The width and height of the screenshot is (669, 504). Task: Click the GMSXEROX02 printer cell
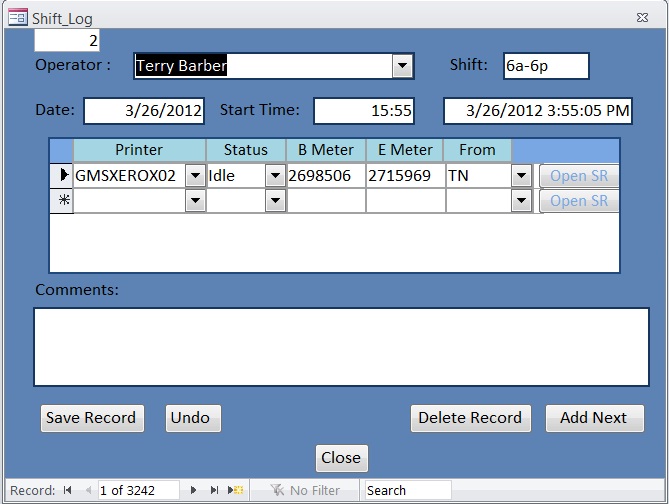[130, 175]
